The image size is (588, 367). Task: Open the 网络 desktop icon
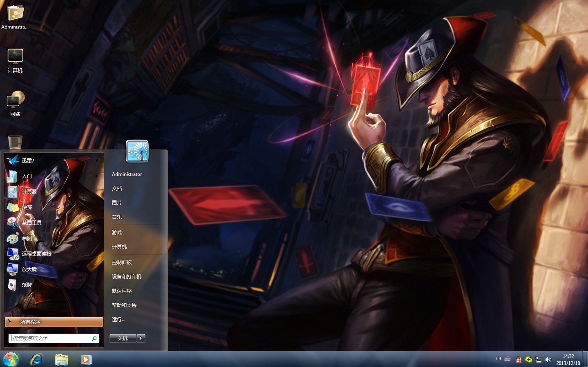[15, 104]
